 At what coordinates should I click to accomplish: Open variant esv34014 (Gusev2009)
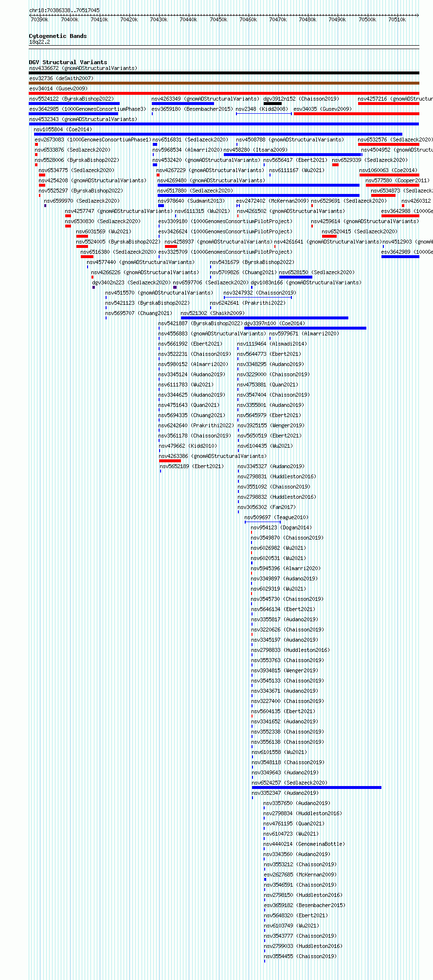tap(58, 88)
